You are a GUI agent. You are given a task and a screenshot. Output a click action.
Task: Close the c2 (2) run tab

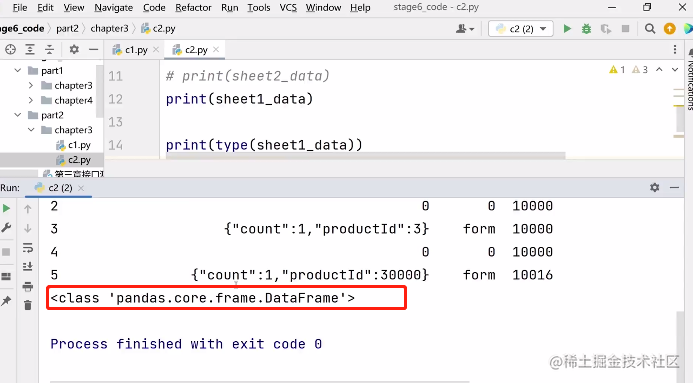point(81,188)
